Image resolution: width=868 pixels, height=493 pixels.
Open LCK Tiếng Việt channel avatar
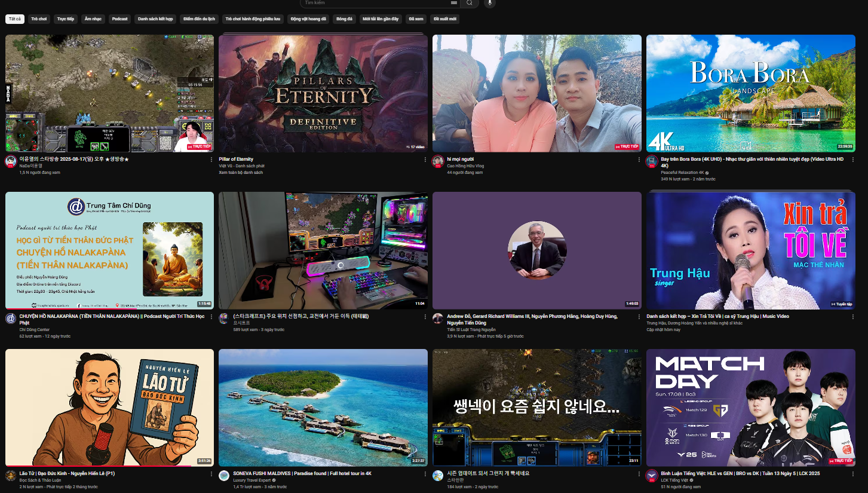[x=652, y=476]
